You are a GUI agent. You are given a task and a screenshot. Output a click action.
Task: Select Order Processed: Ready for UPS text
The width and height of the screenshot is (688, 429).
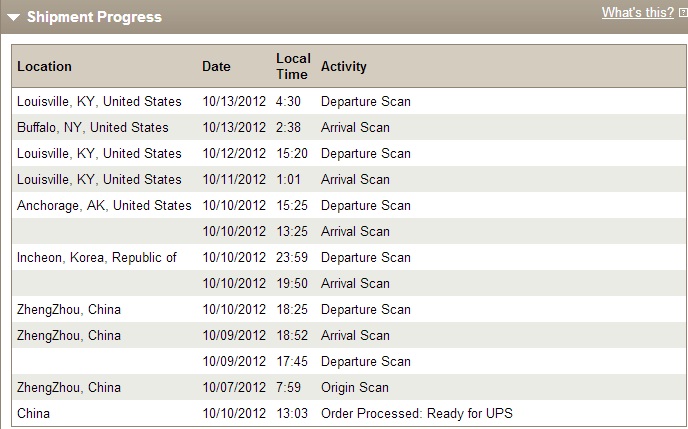(x=417, y=413)
